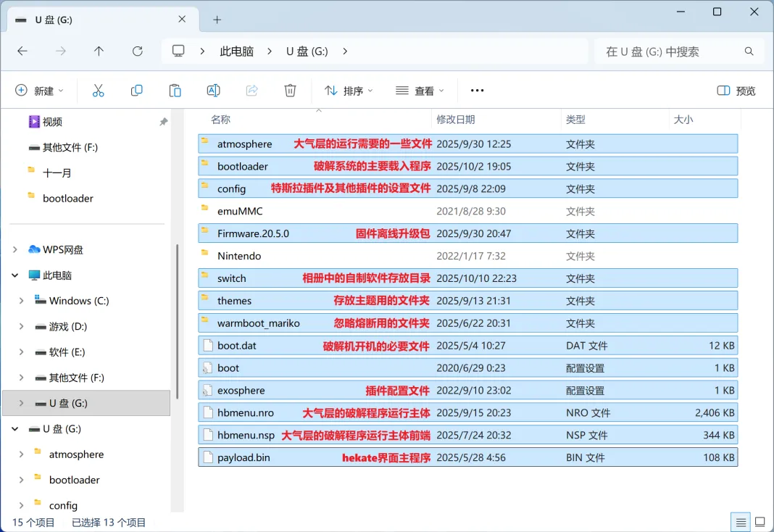Viewport: 774px width, 532px height.
Task: Copy selected items with the copy icon
Action: coord(136,90)
